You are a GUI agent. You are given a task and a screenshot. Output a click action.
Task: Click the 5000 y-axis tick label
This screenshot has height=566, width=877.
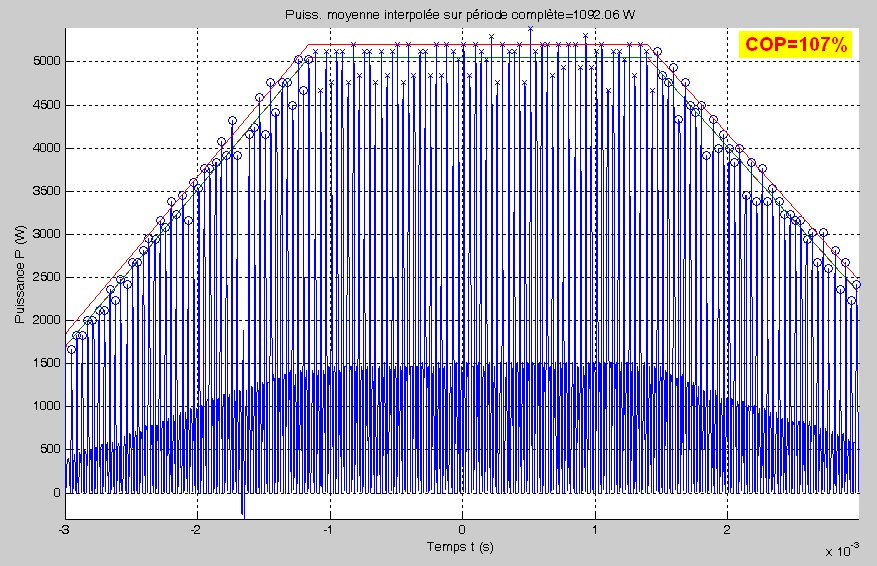pos(46,62)
